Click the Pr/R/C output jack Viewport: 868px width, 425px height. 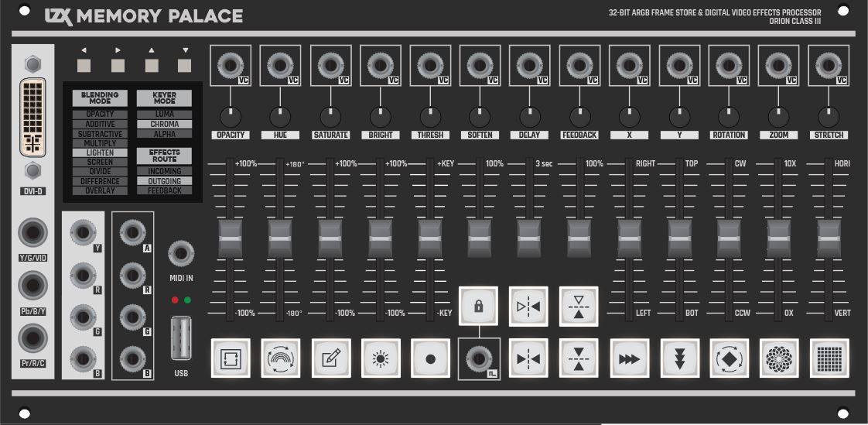(x=32, y=338)
